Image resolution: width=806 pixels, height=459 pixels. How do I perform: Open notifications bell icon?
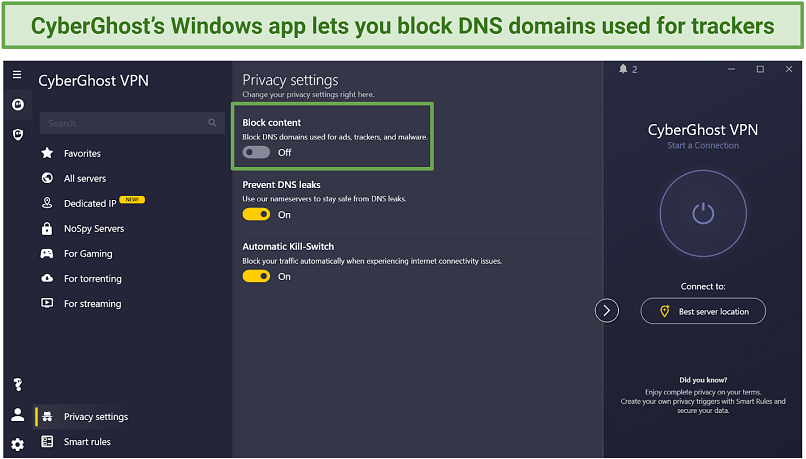623,69
